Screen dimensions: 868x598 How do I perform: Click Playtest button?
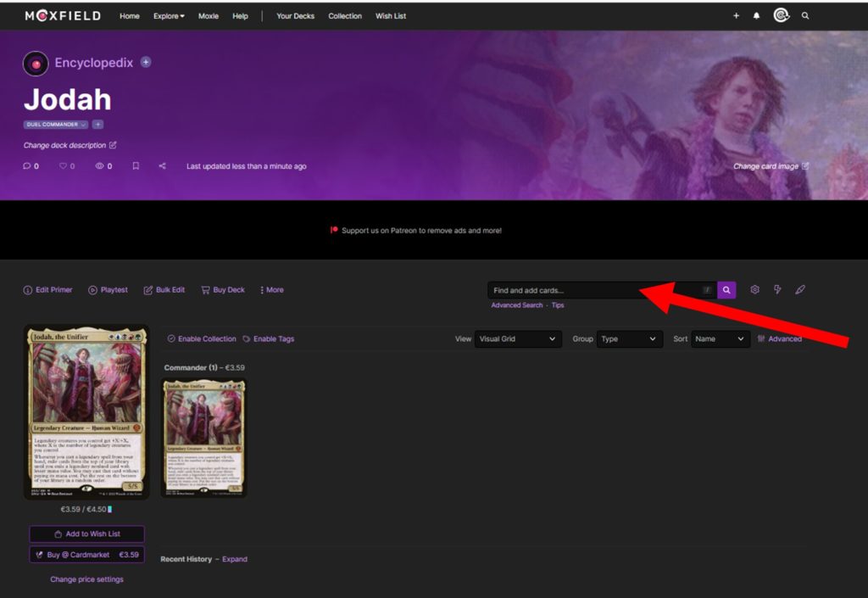coord(108,289)
